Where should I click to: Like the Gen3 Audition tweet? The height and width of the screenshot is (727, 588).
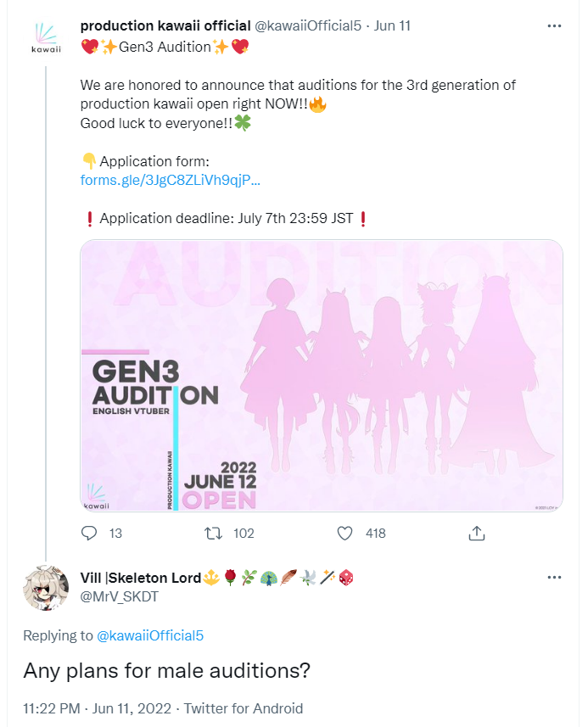tap(344, 533)
